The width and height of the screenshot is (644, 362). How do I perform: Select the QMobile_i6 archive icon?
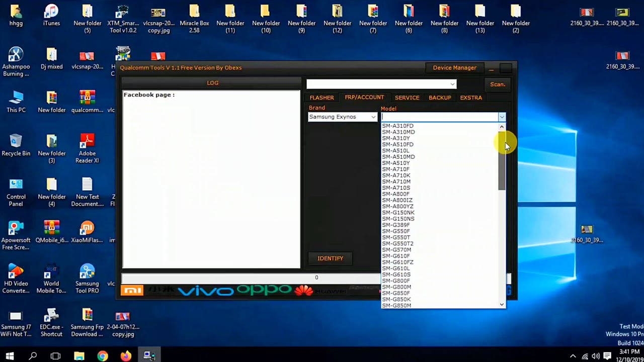[51, 232]
